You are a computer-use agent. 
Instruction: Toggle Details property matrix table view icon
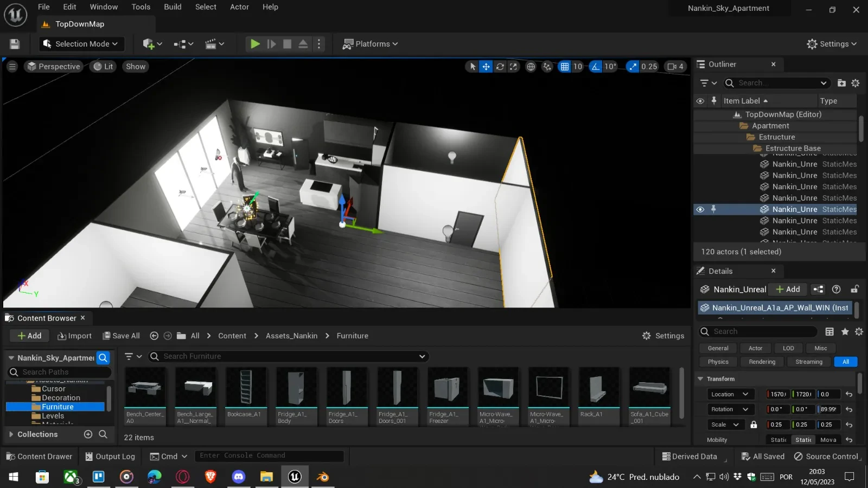pos(829,332)
